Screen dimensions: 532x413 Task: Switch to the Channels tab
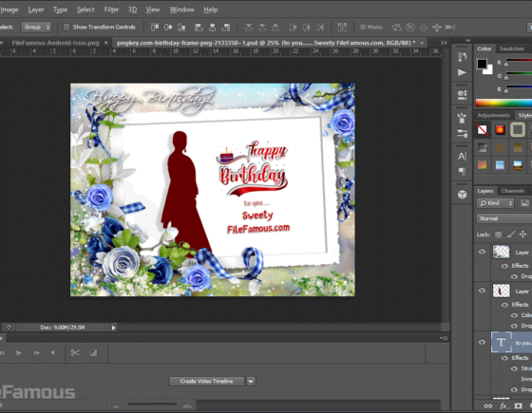[513, 191]
